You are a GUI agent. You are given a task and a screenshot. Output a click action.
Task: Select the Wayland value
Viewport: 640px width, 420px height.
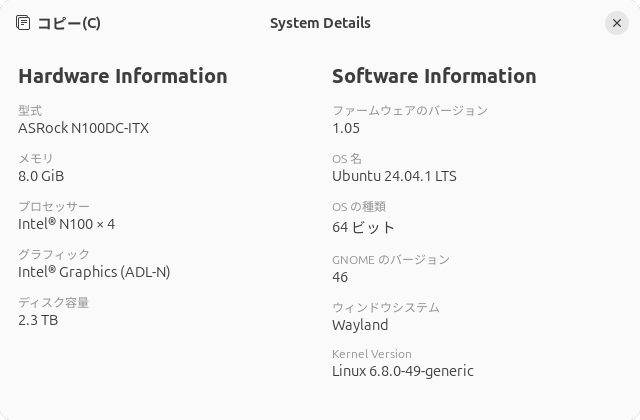360,325
